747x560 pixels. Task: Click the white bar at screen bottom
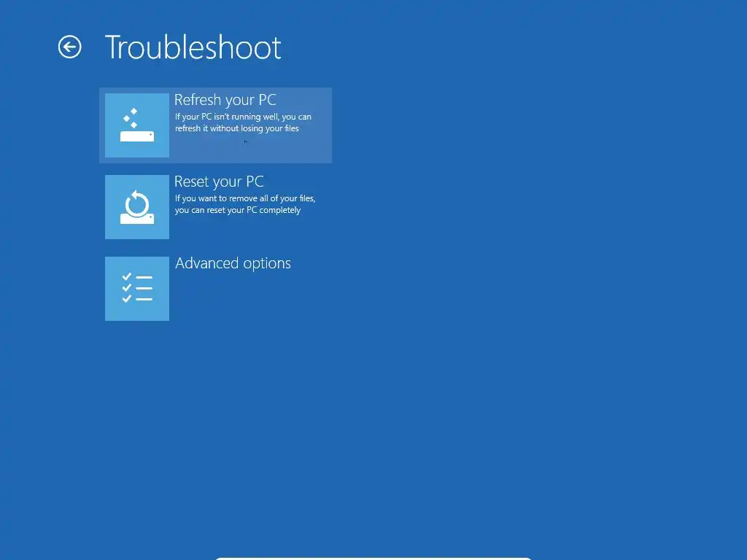coord(373,559)
